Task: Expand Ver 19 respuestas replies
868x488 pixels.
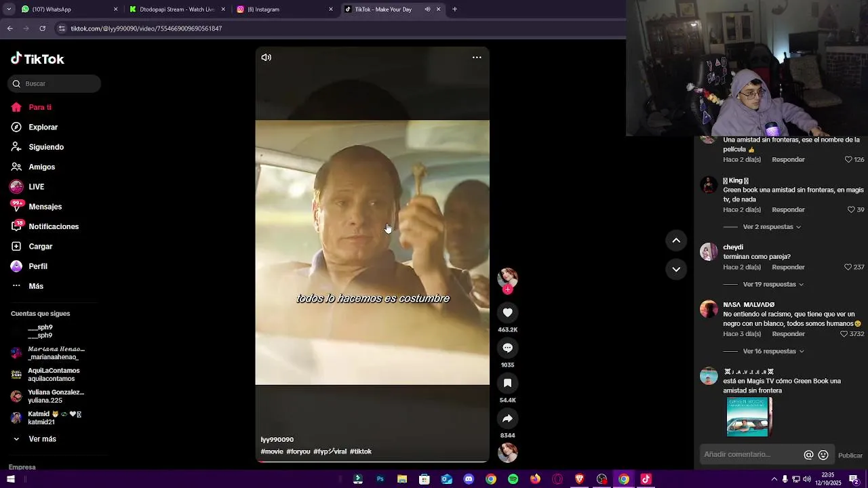Action: [x=773, y=285]
